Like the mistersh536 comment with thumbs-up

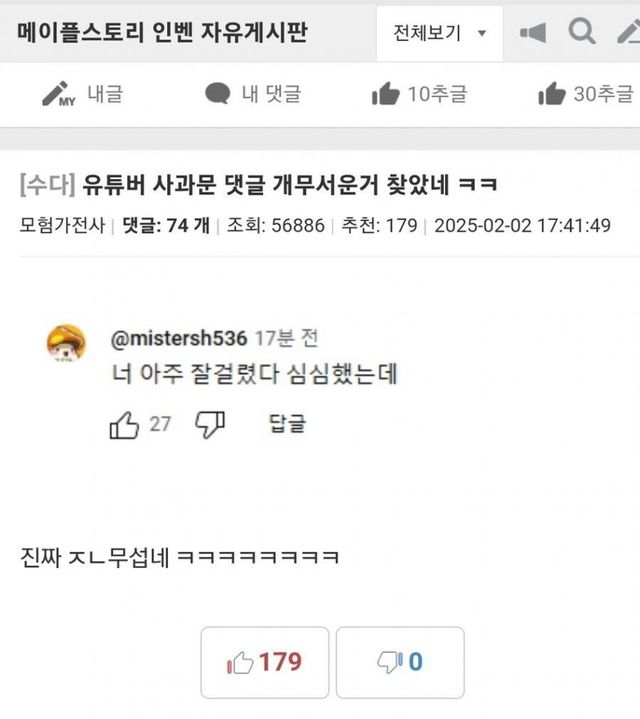point(124,425)
